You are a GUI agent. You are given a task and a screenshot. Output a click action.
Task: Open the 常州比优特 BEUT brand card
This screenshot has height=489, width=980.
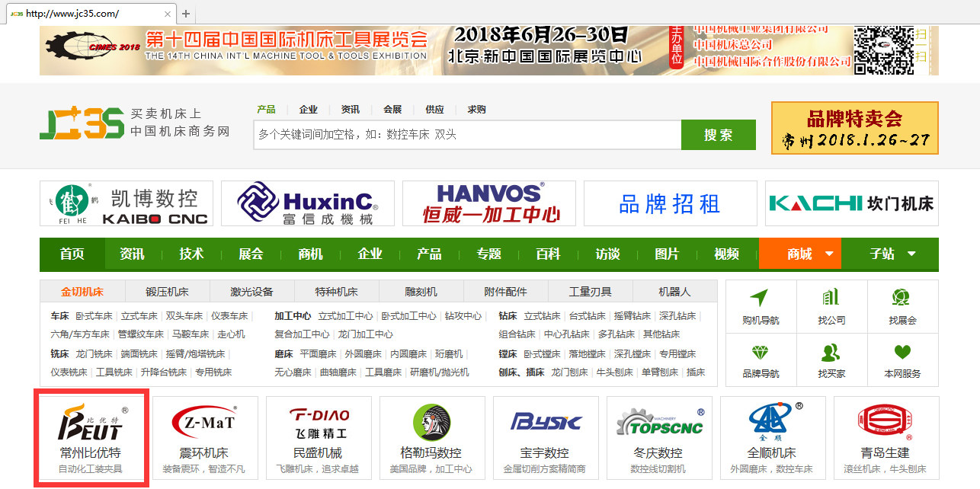click(91, 438)
